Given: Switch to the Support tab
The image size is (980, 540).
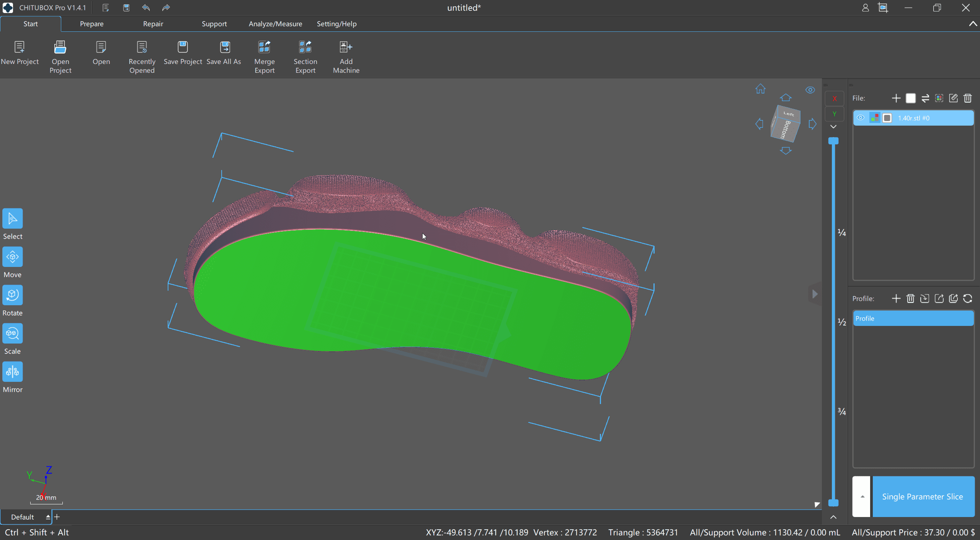Looking at the screenshot, I should click(214, 24).
